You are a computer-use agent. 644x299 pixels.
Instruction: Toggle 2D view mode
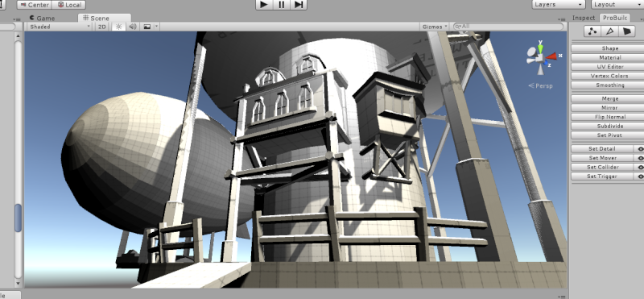pos(102,27)
